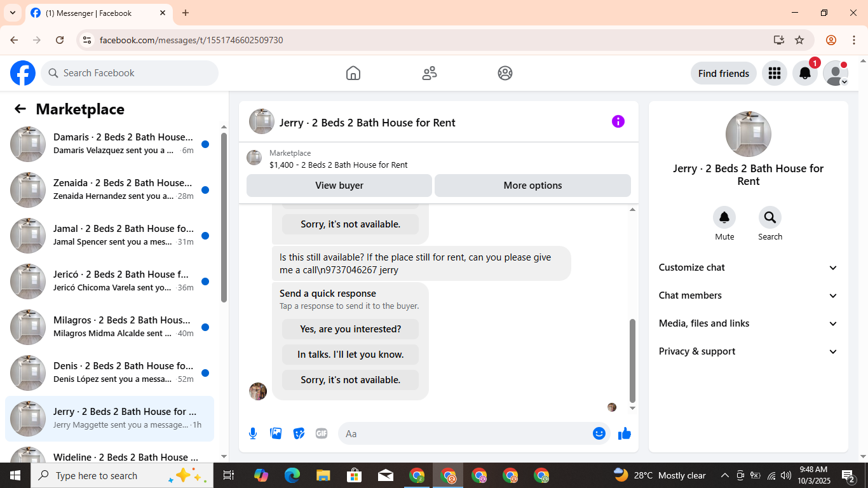Screen dimensions: 868x488
Task: Choose a GIF
Action: [322, 433]
